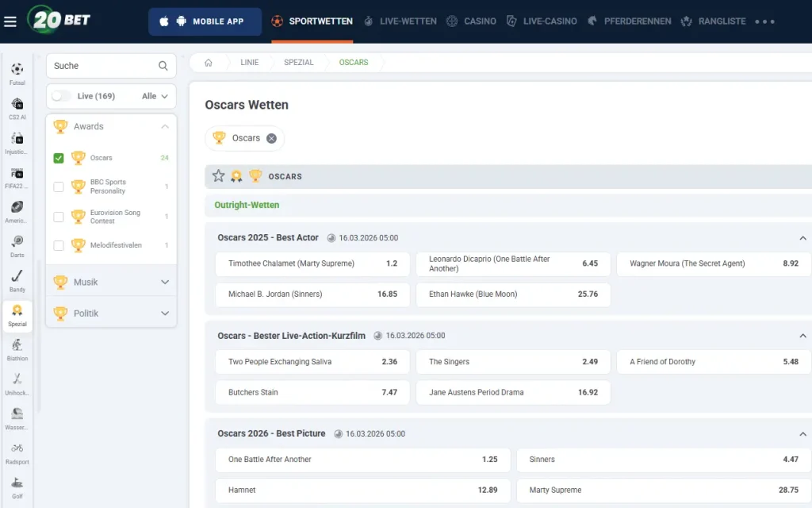The image size is (812, 508).
Task: Remove the Oscars filter chip
Action: coord(271,138)
